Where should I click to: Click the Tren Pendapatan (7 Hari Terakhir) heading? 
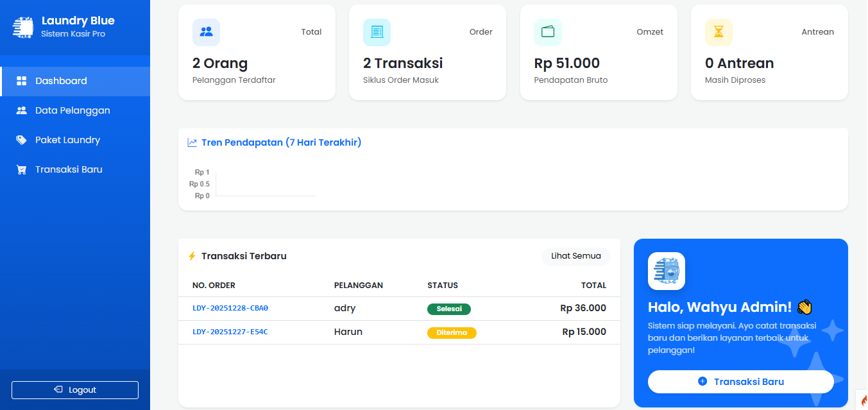pyautogui.click(x=282, y=142)
